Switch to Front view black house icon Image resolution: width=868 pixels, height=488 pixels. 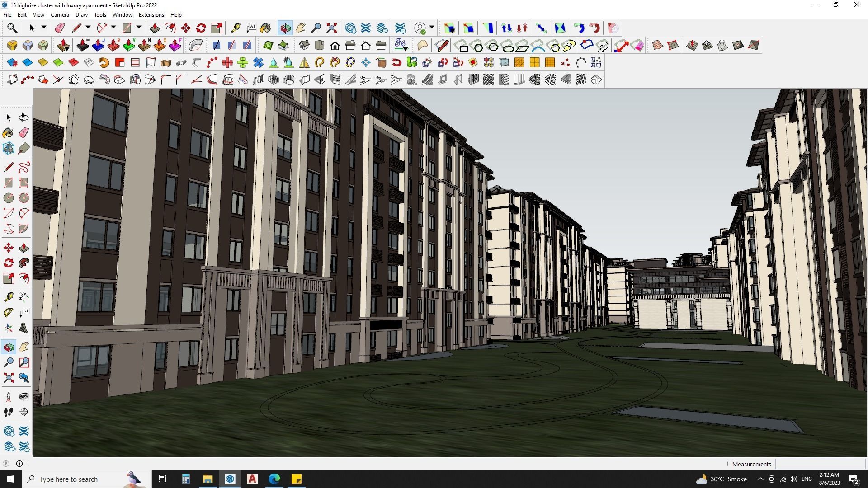click(335, 45)
